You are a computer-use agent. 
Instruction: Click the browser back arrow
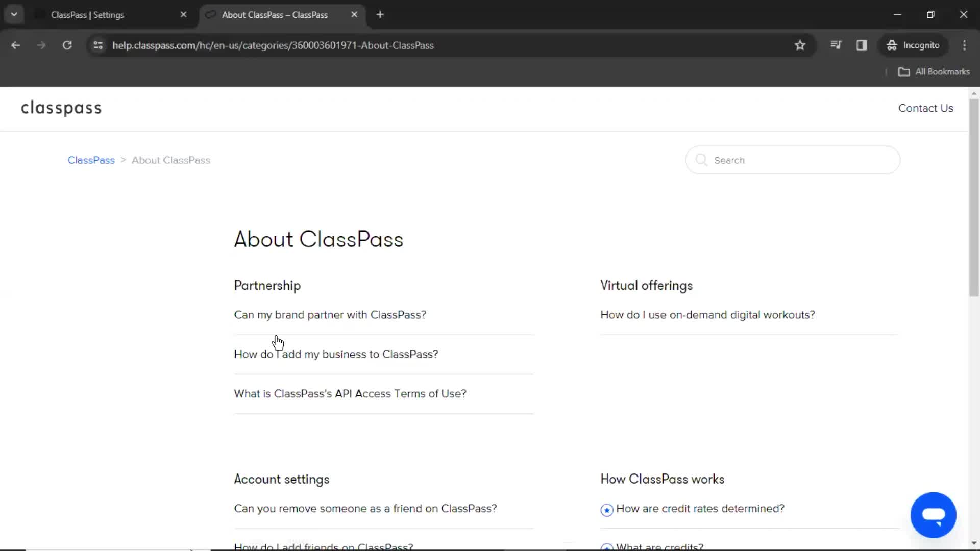pos(15,45)
